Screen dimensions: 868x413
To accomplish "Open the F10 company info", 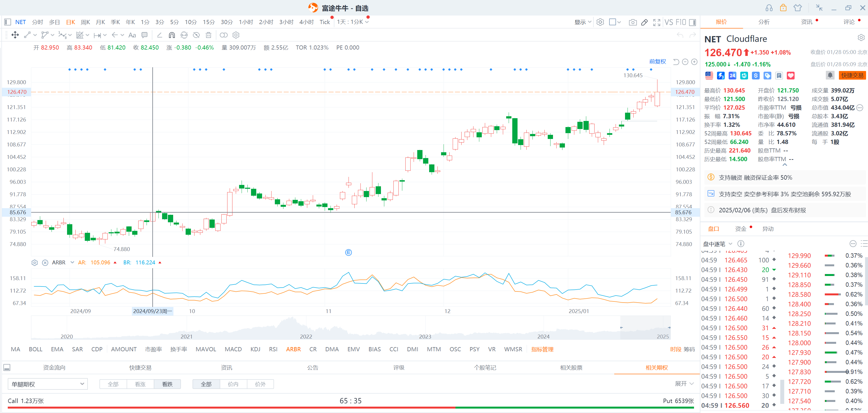I will [681, 22].
